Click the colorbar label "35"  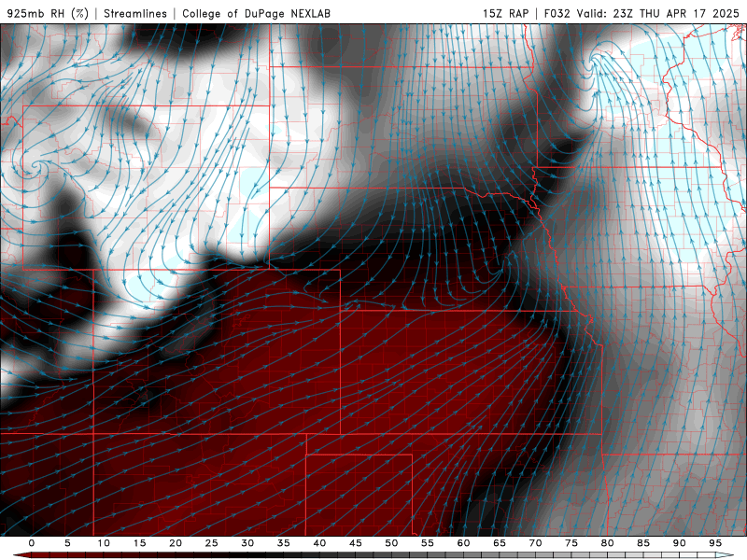[284, 543]
